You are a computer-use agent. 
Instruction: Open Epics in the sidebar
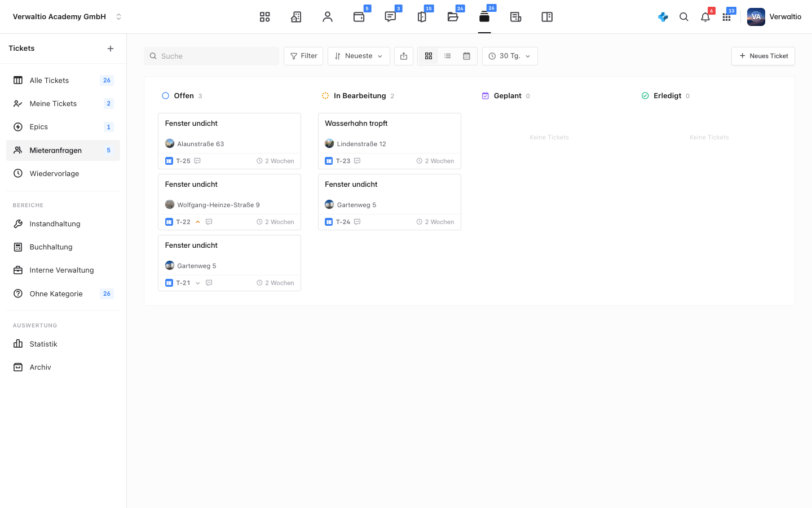pyautogui.click(x=63, y=127)
